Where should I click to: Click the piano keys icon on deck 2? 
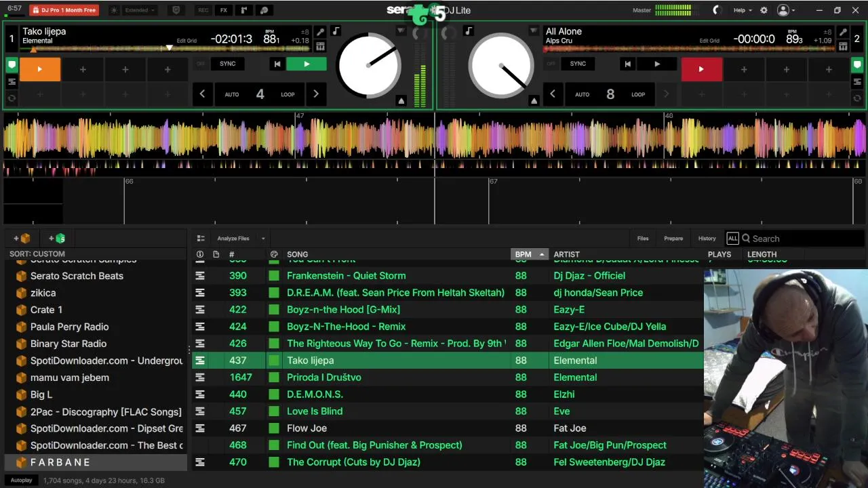[843, 46]
